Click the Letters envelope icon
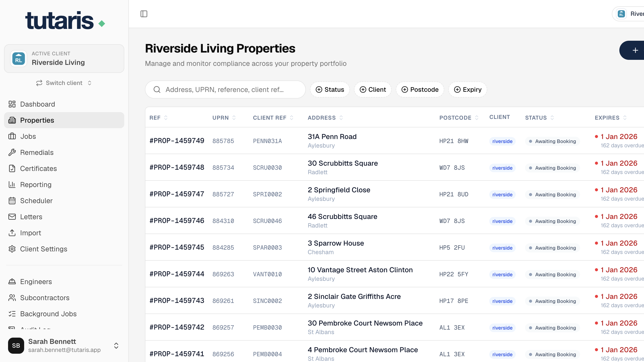644x362 pixels. (x=12, y=217)
